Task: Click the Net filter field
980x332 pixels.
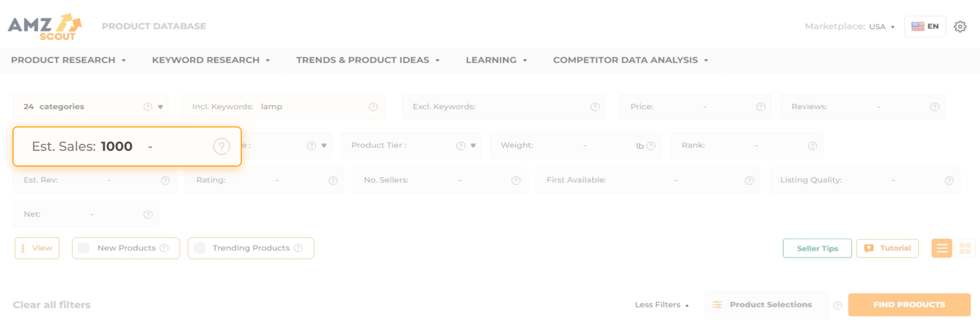Action: (86, 215)
